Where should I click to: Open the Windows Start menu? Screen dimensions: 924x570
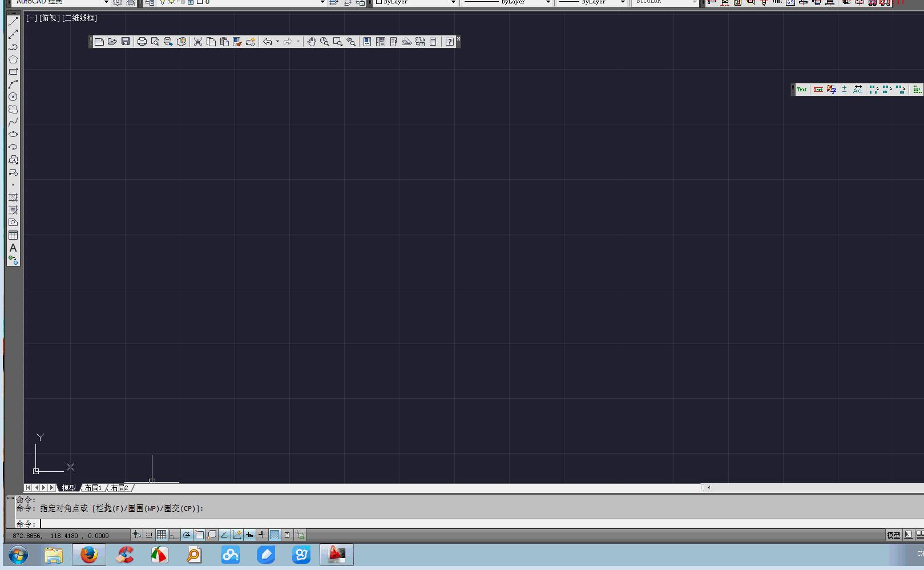point(18,555)
